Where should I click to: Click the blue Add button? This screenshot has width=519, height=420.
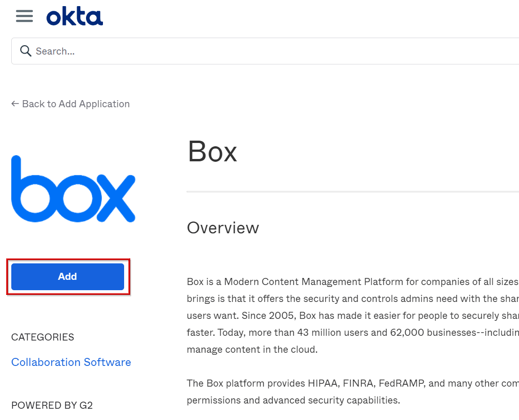pos(68,277)
